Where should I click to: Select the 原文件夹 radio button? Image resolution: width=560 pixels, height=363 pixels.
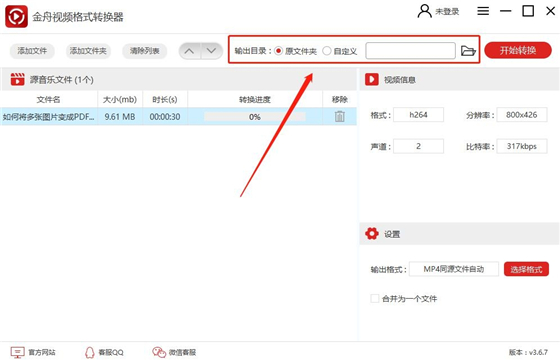click(x=279, y=51)
